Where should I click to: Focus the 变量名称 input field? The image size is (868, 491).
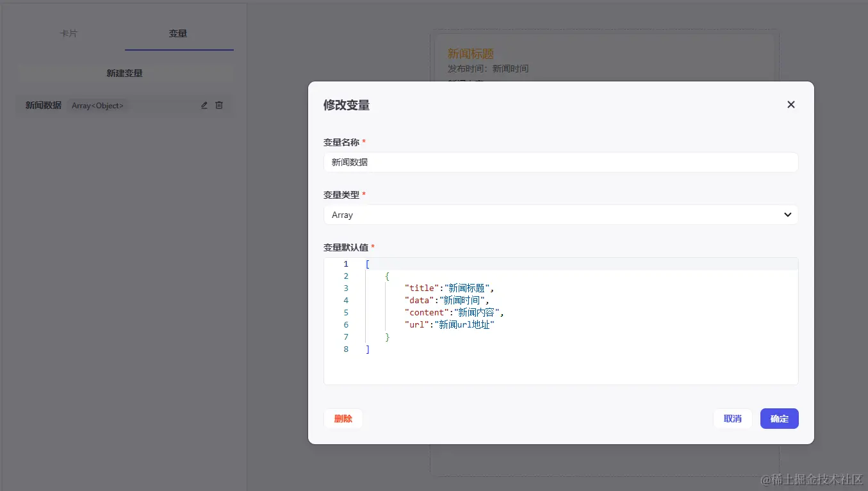(x=561, y=162)
